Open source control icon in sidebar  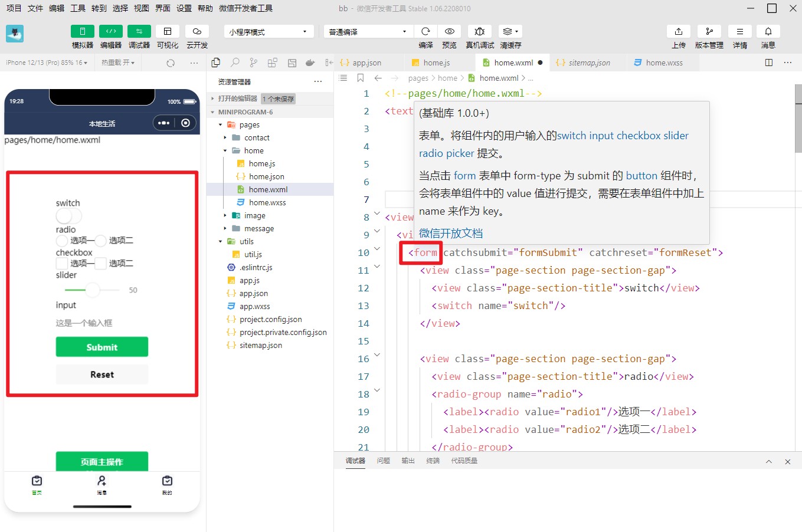point(254,63)
